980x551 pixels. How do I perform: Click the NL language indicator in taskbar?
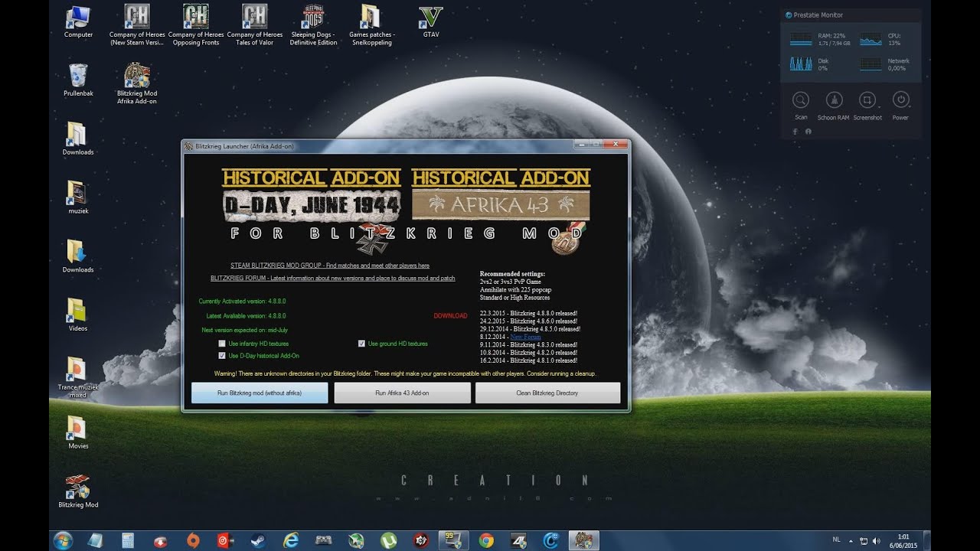pos(836,540)
